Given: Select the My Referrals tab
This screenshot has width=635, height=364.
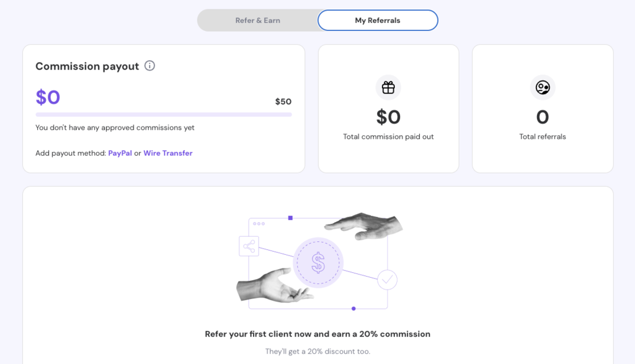Looking at the screenshot, I should pyautogui.click(x=377, y=20).
